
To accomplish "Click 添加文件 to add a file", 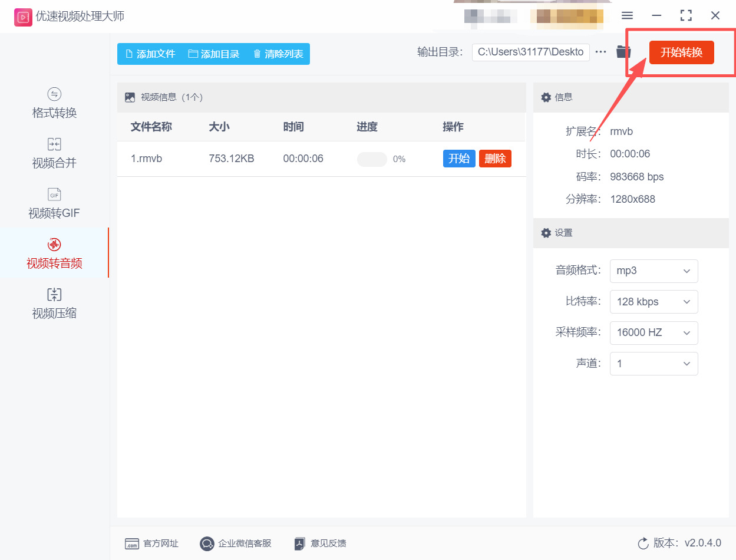I will coord(149,54).
